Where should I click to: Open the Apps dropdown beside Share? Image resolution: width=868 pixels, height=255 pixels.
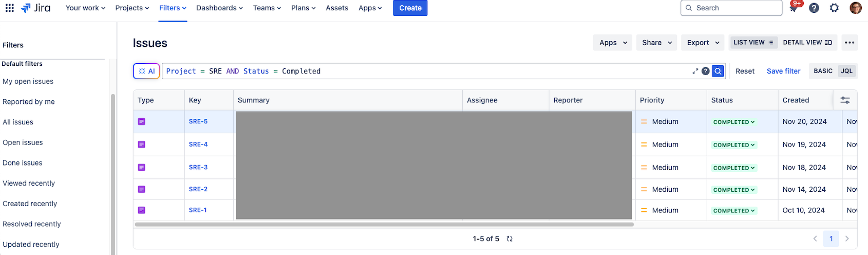613,43
